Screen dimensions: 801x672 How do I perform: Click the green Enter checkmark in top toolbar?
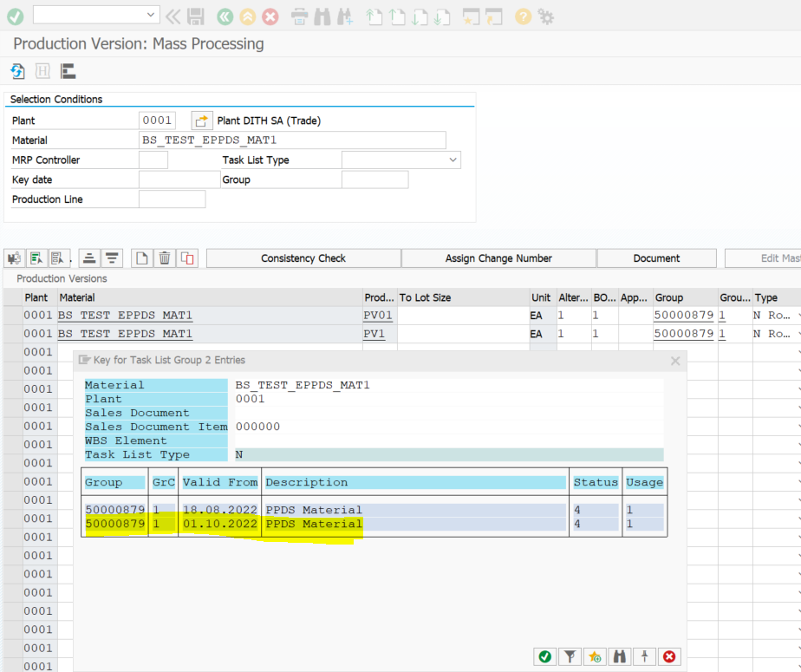[15, 16]
